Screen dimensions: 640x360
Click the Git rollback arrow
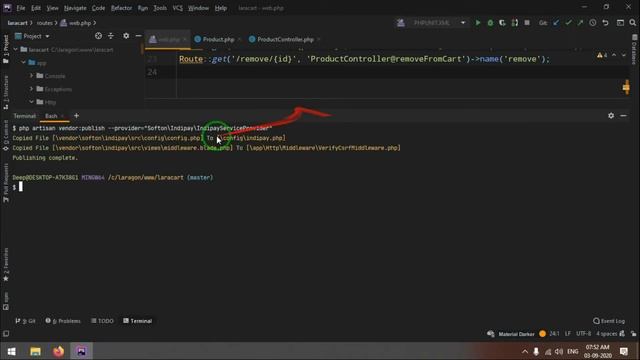point(605,23)
